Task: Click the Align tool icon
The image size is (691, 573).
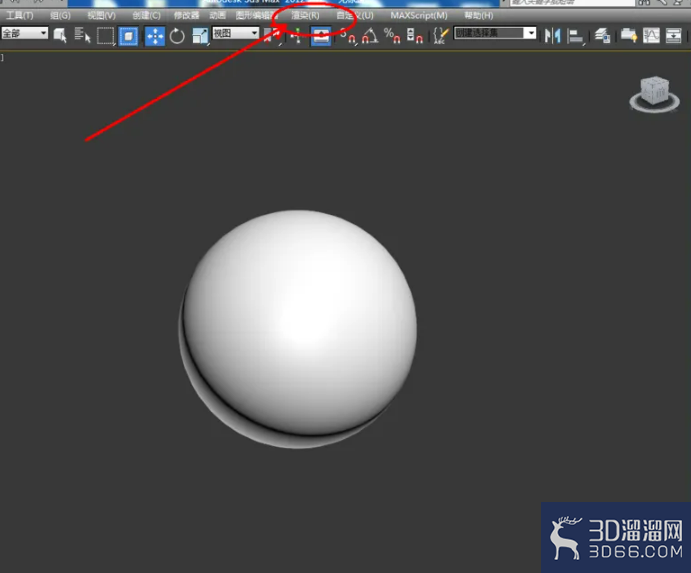Action: pos(575,36)
